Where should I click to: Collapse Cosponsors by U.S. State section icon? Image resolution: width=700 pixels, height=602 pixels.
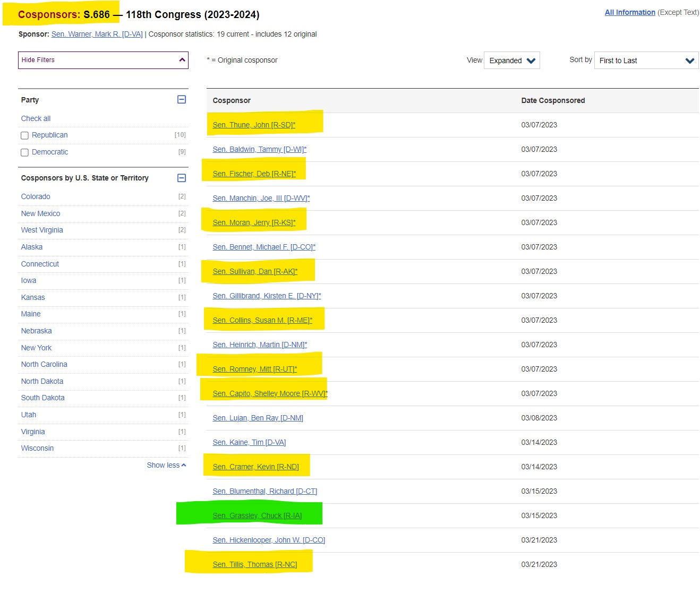(182, 178)
